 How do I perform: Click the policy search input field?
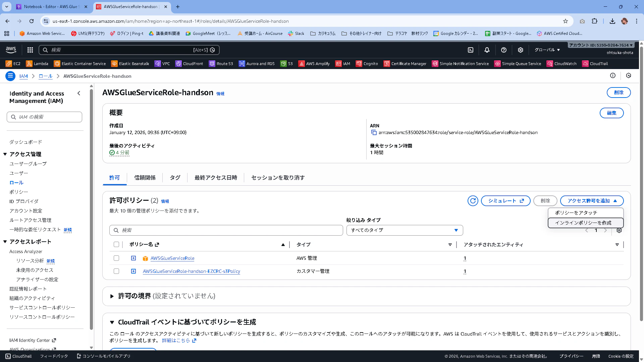pyautogui.click(x=226, y=230)
